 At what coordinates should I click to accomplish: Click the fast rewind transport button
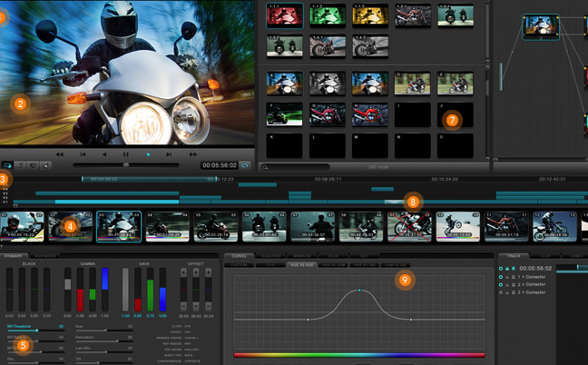tap(59, 154)
